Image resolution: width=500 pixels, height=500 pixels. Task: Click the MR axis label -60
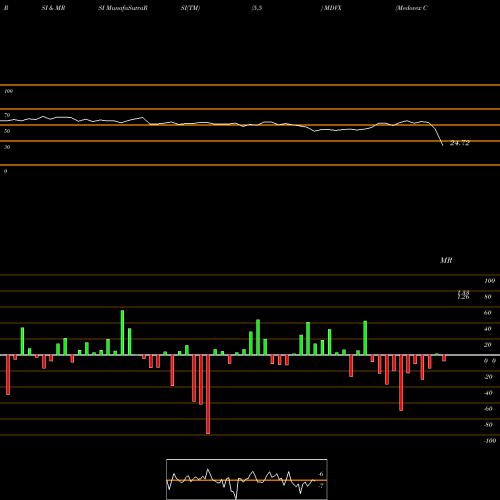click(x=488, y=409)
